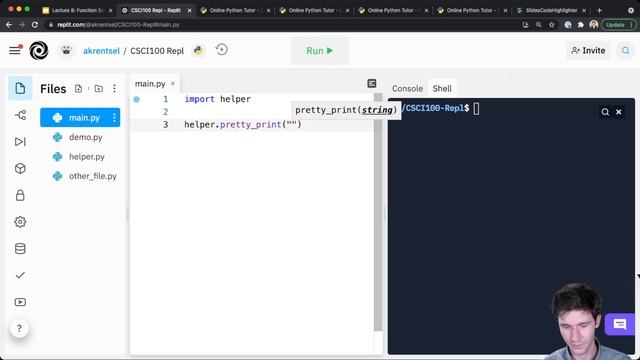This screenshot has width=640, height=360.
Task: Select the Files sidebar icon
Action: (x=20, y=88)
